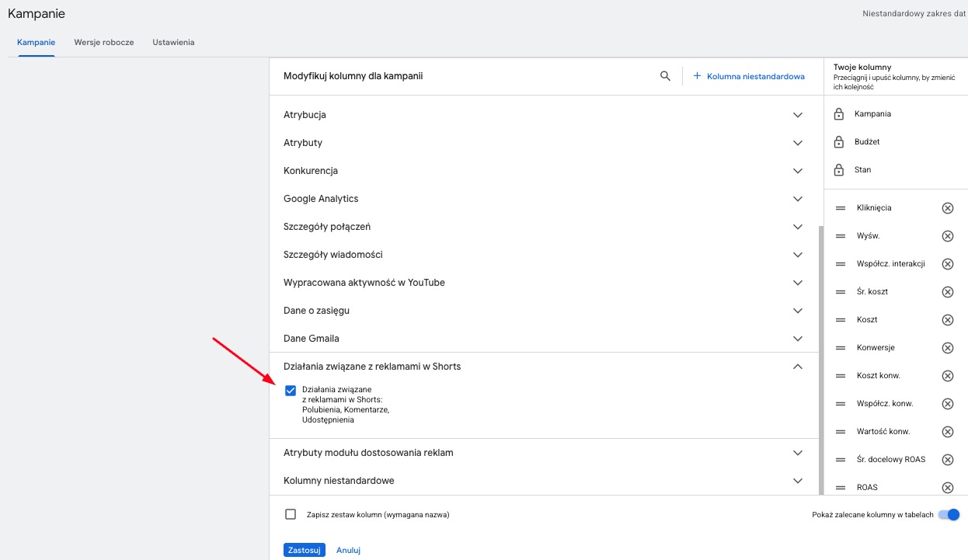968x560 pixels.
Task: Click the drag handle of Współcz. konw.
Action: [841, 404]
